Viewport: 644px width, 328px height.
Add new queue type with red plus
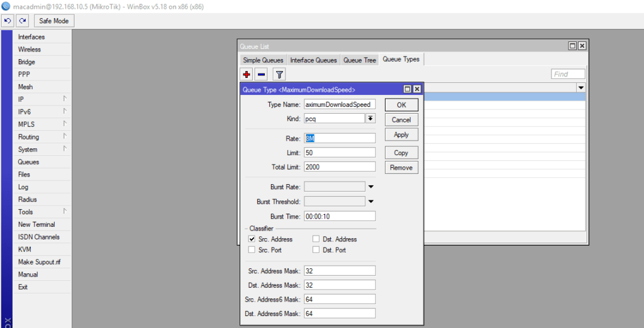[x=247, y=74]
